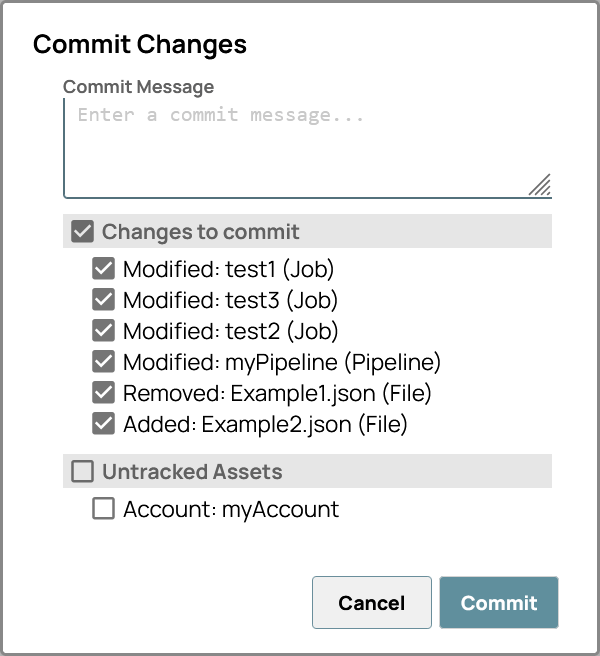Uncheck Added: Example2.json (File)

103,424
